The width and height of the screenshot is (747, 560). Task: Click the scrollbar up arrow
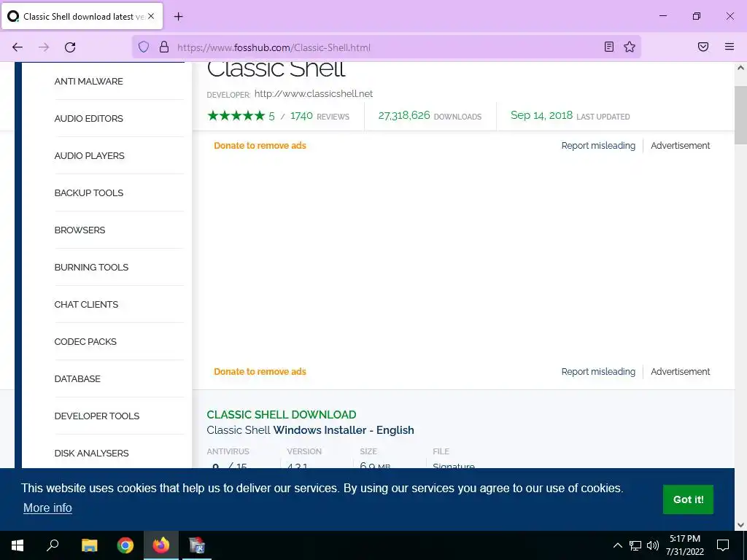pos(740,68)
